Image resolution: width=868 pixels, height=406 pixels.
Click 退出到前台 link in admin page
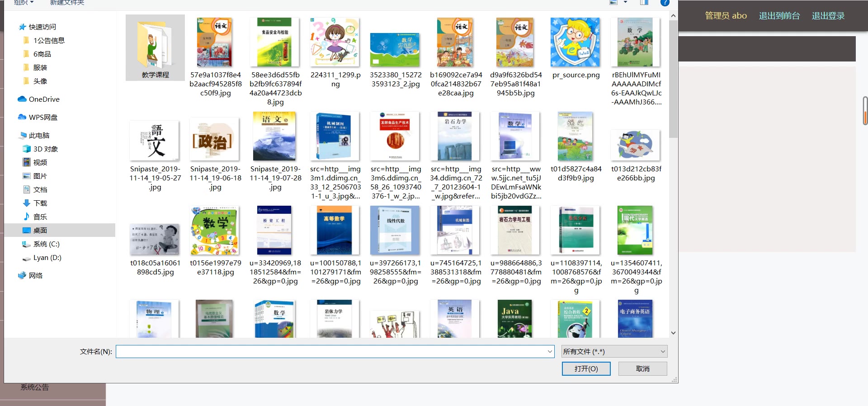pos(779,16)
